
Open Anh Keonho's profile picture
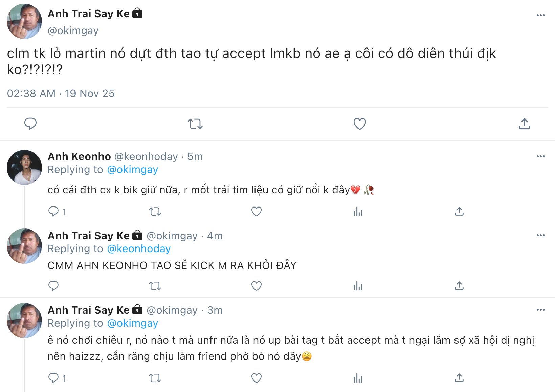tap(24, 168)
